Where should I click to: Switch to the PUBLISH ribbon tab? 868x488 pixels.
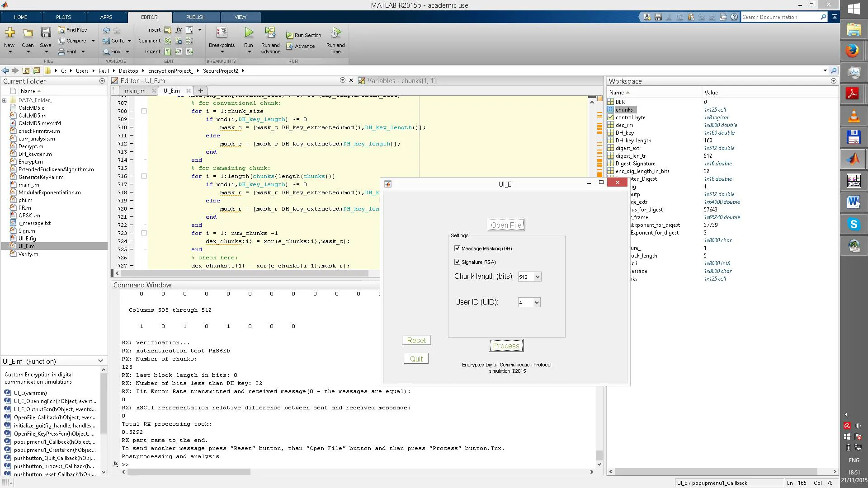coord(196,17)
